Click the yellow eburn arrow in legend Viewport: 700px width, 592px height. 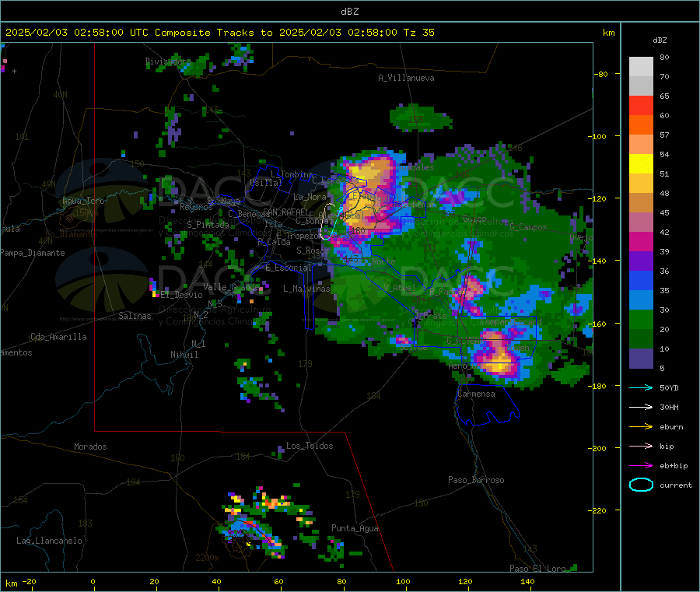tap(641, 427)
